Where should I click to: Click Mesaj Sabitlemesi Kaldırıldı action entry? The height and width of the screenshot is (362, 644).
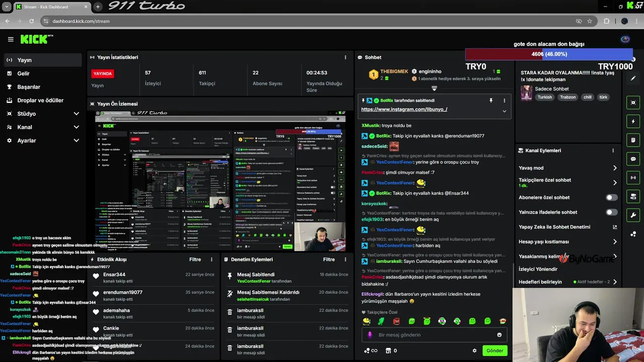(x=288, y=296)
